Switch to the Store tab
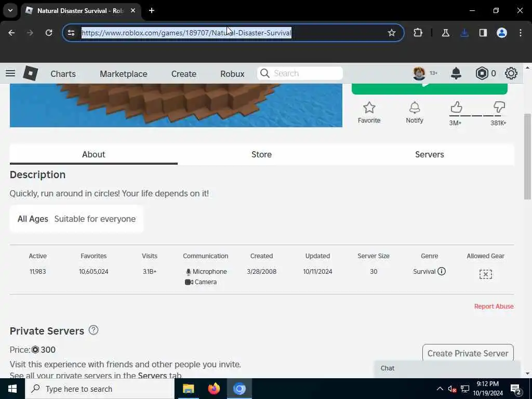Image resolution: width=532 pixels, height=399 pixels. 261,154
